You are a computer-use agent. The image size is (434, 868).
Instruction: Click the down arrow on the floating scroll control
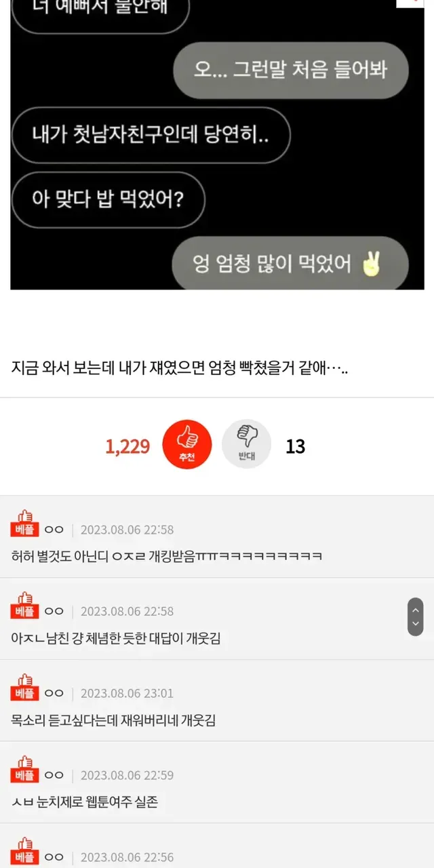click(x=416, y=624)
